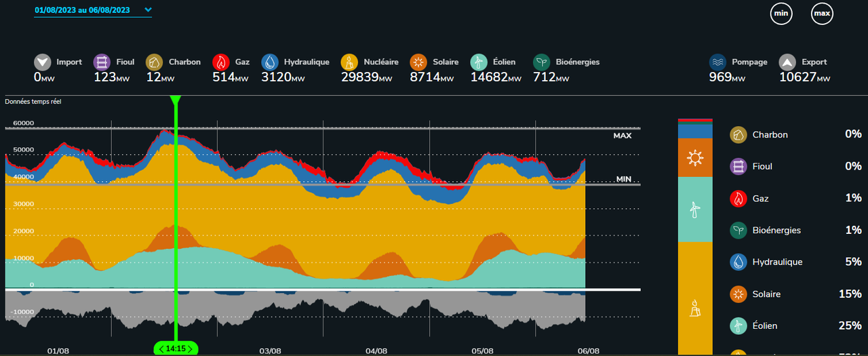Toggle the Hydraulique droplet icon in top legend

click(270, 62)
